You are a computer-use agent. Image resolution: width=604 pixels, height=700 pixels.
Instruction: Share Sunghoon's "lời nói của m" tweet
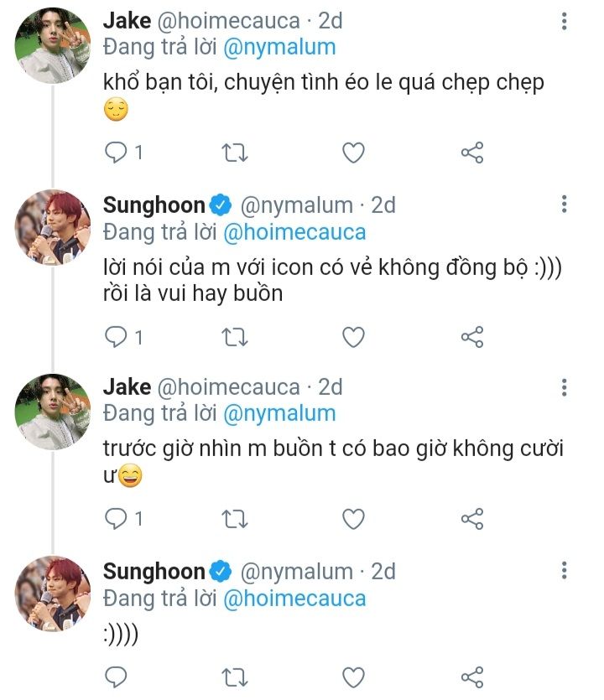click(x=473, y=337)
